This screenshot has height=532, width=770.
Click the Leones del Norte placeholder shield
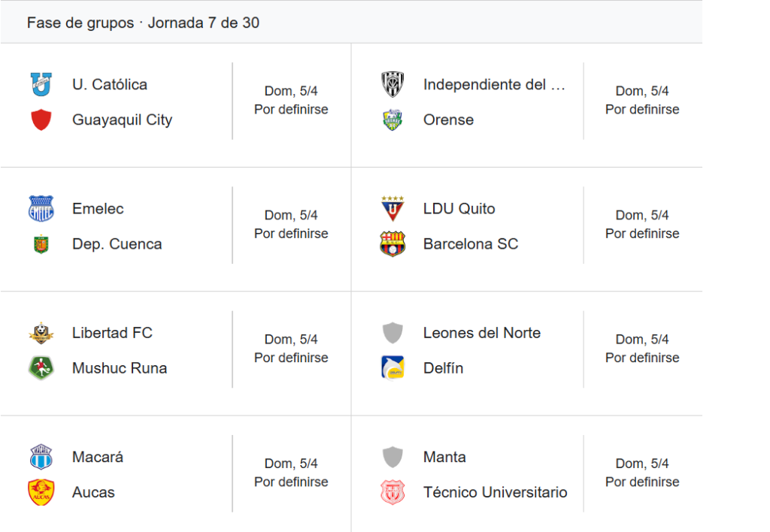coord(393,333)
